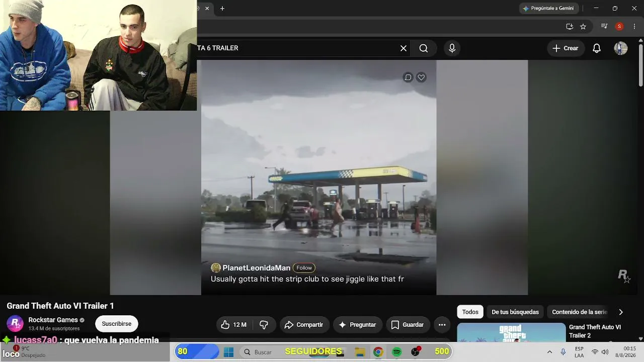
Task: Select the De tus búsquedas chip
Action: click(515, 312)
